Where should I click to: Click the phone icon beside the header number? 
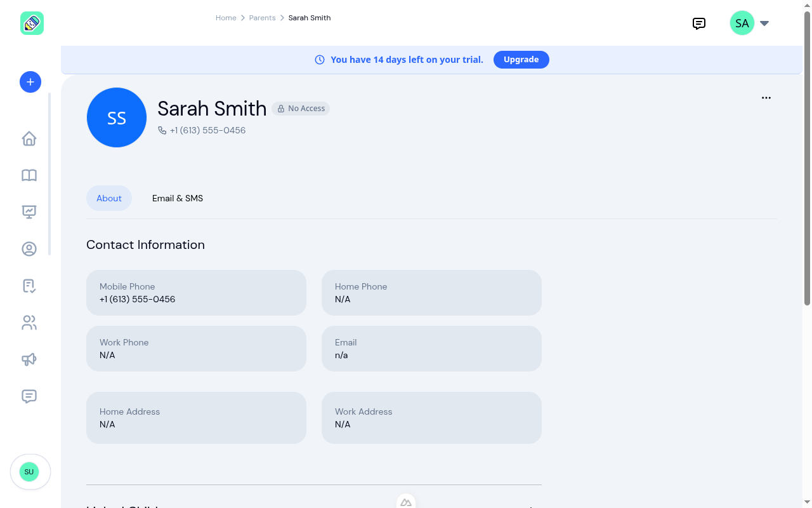162,130
